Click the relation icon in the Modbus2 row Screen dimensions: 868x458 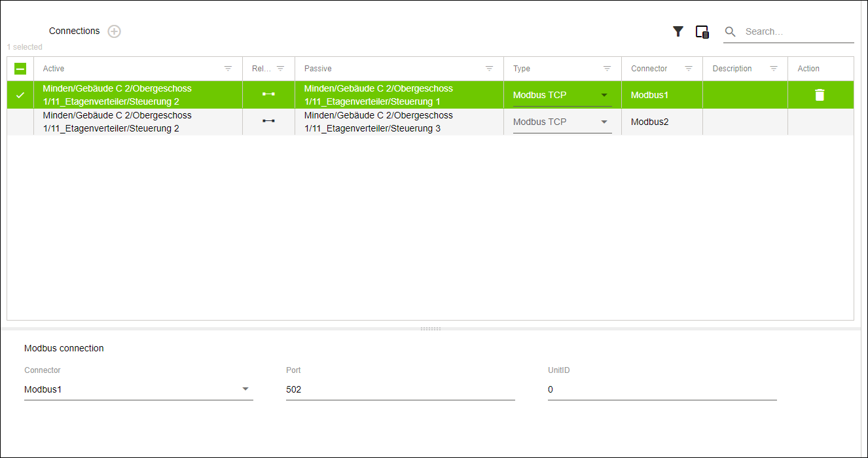[268, 121]
